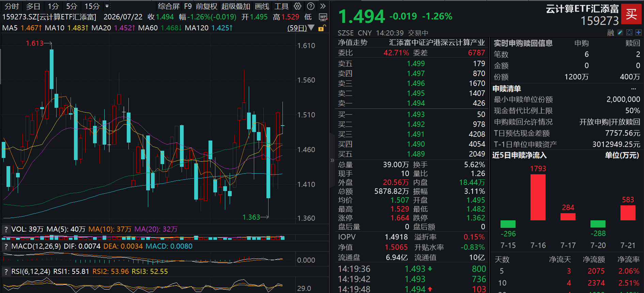Open chart settings gear icon

pyautogui.click(x=297, y=6)
